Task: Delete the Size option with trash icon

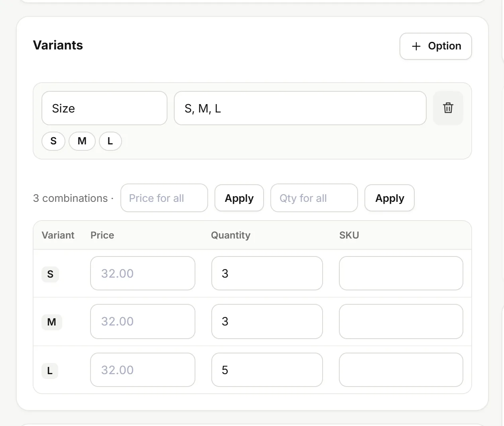Action: coord(448,108)
